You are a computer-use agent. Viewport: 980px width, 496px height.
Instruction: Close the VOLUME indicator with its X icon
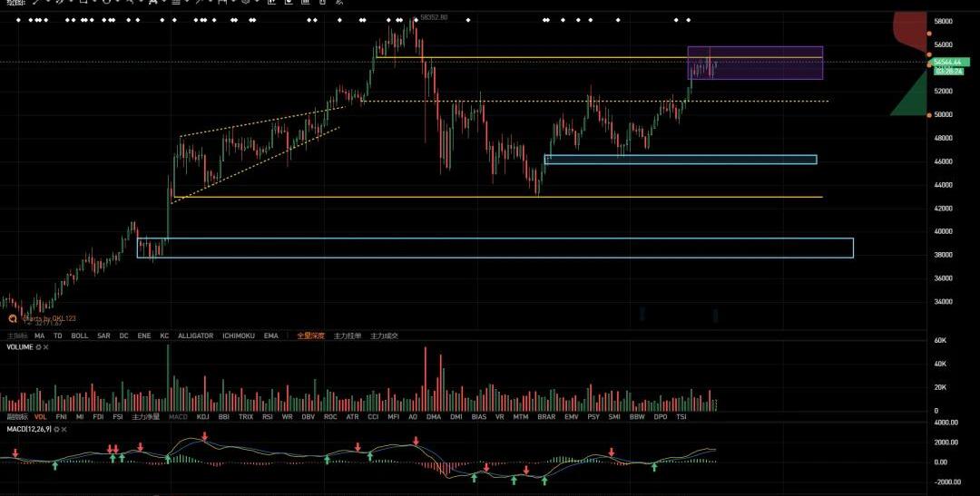pos(46,347)
